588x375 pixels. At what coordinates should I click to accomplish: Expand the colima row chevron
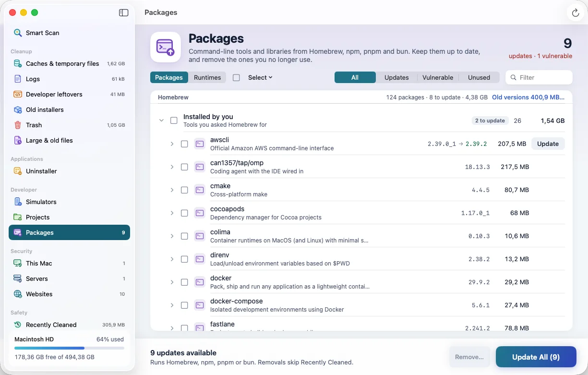(172, 236)
